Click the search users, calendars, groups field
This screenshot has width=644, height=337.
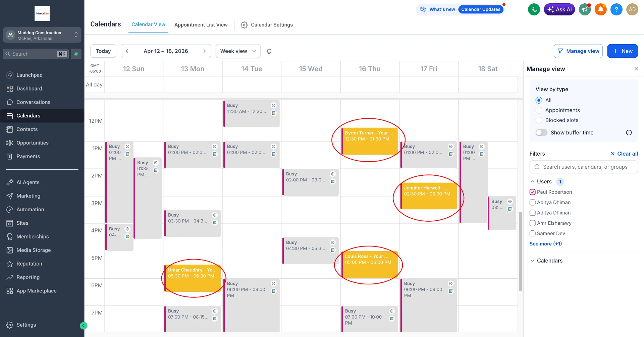tap(584, 167)
